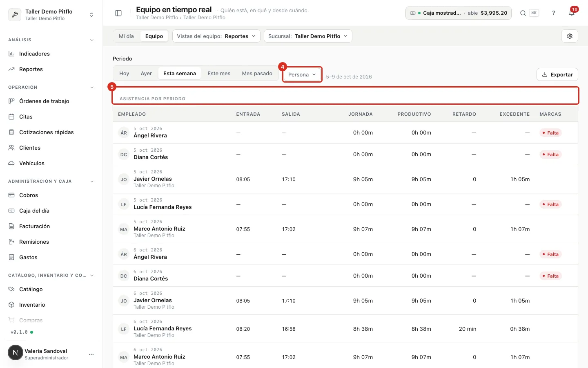Open the Caja mostrador status button

coord(459,13)
